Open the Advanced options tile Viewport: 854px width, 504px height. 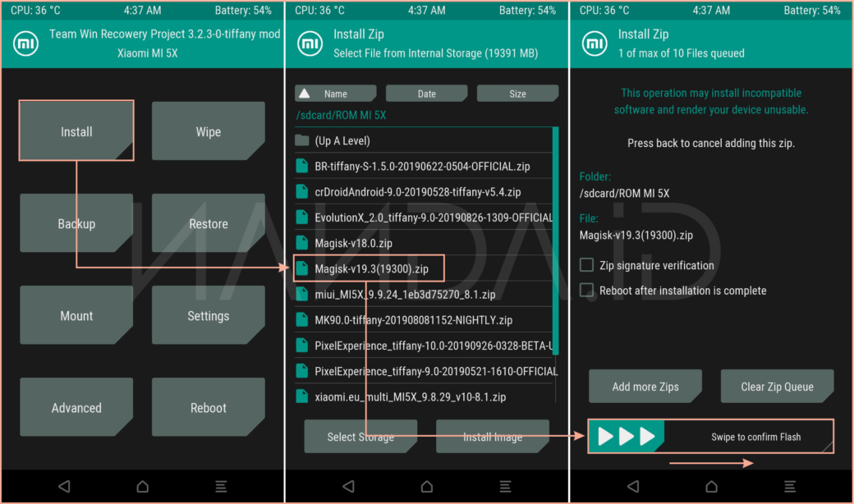tap(76, 407)
